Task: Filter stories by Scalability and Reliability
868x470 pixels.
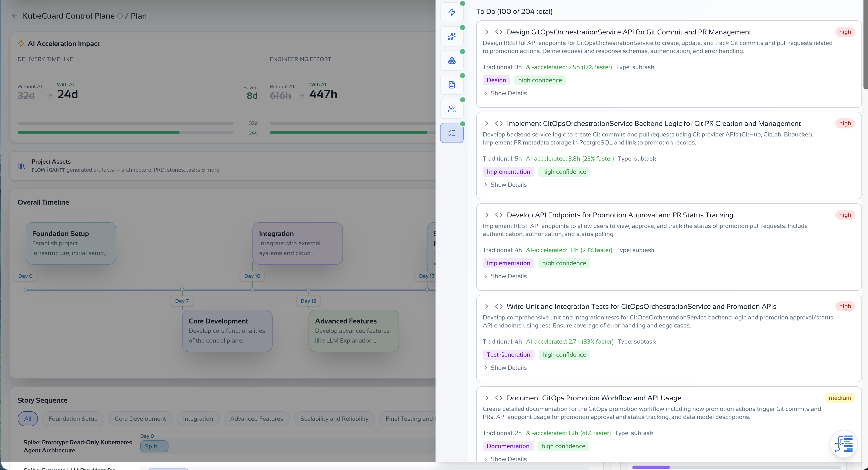Action: (334, 418)
